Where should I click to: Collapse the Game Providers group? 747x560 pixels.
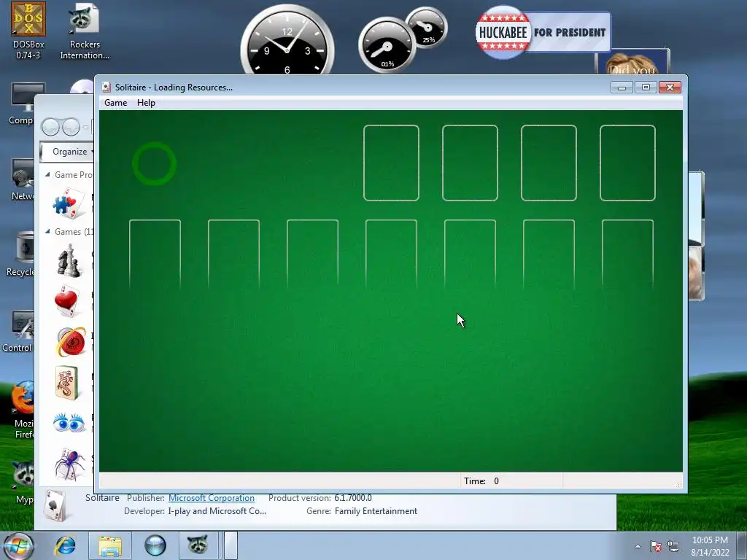(47, 175)
